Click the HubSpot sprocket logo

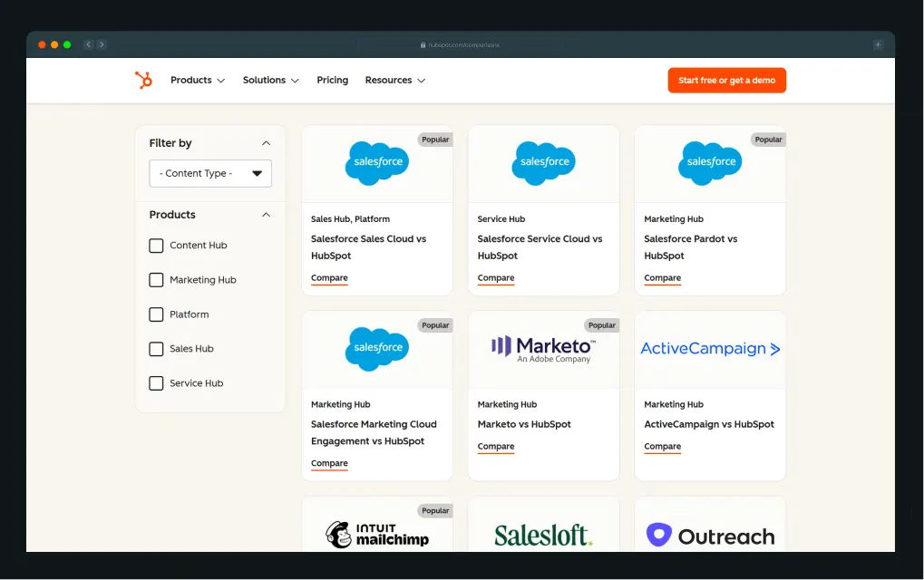143,80
